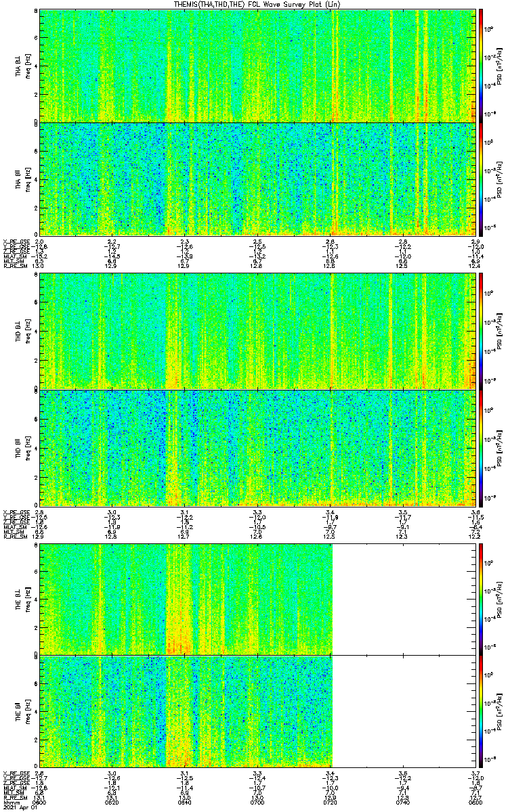This screenshot has height=812, width=508.
Task: Click the X_RE_GSE row label under THA panels
Action: (x=16, y=242)
